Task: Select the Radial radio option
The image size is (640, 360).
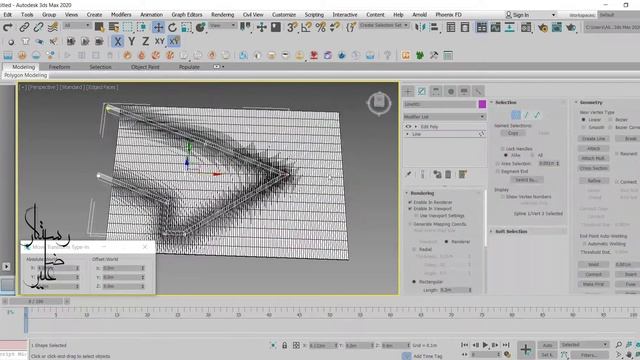Action: [x=414, y=249]
